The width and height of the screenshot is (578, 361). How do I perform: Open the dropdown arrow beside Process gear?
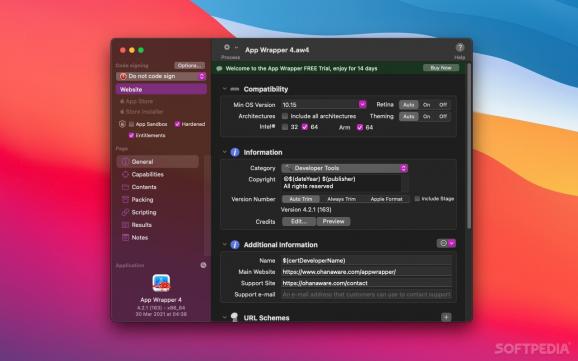[x=236, y=47]
